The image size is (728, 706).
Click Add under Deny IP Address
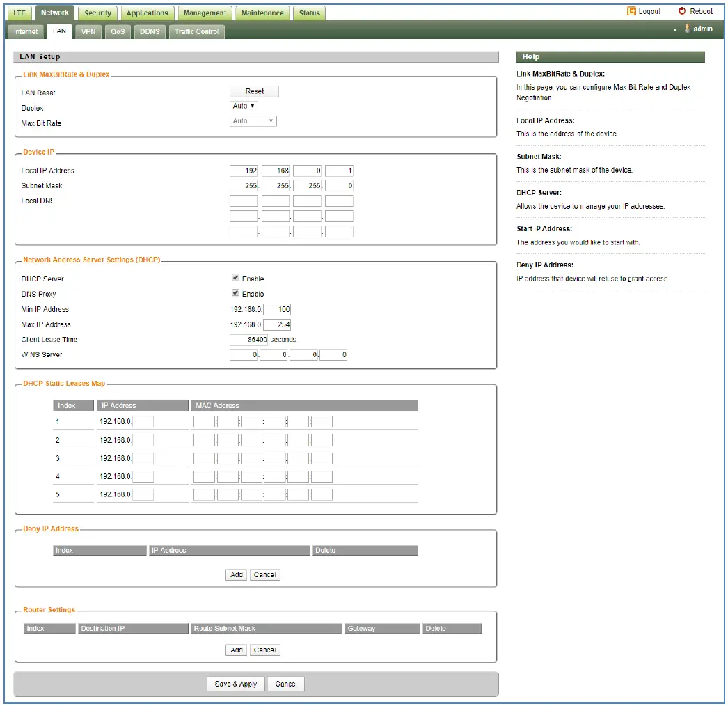237,575
